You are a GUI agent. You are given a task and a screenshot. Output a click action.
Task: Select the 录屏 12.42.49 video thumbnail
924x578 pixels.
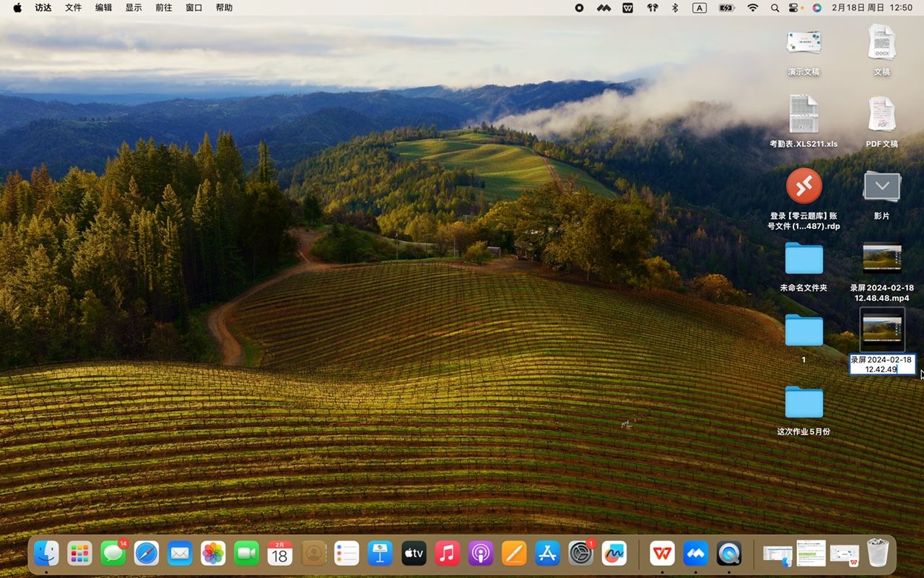(881, 329)
